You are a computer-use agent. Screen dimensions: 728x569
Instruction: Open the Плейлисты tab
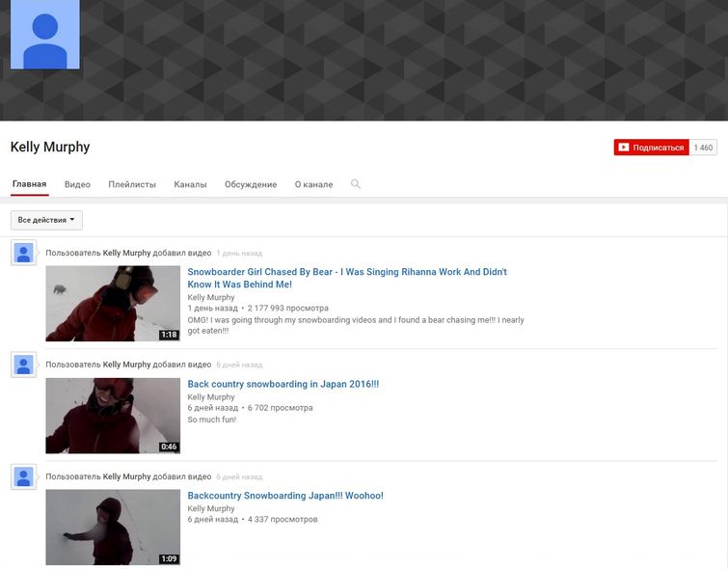[x=132, y=184]
